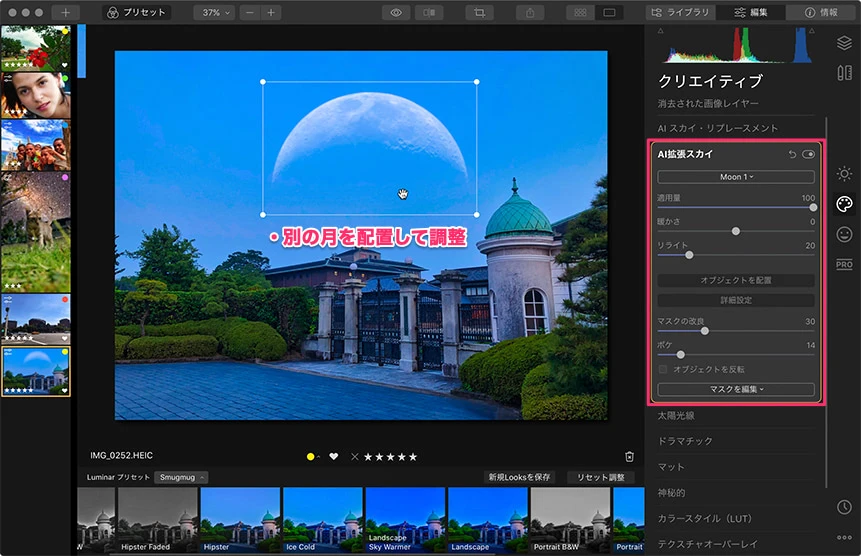Open the three-dots more menu
The height and width of the screenshot is (556, 861).
[x=844, y=537]
